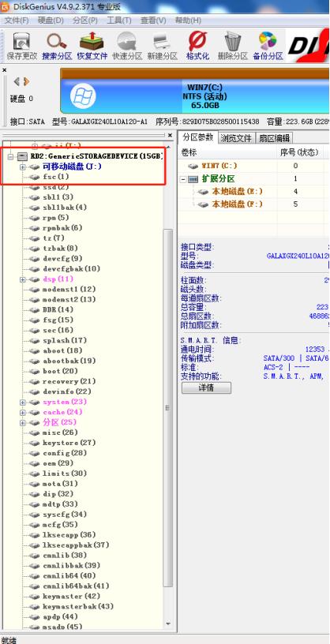The height and width of the screenshot is (644, 330).
Task: Open the Search Partitions (搜索分区) tool
Action: 57,46
